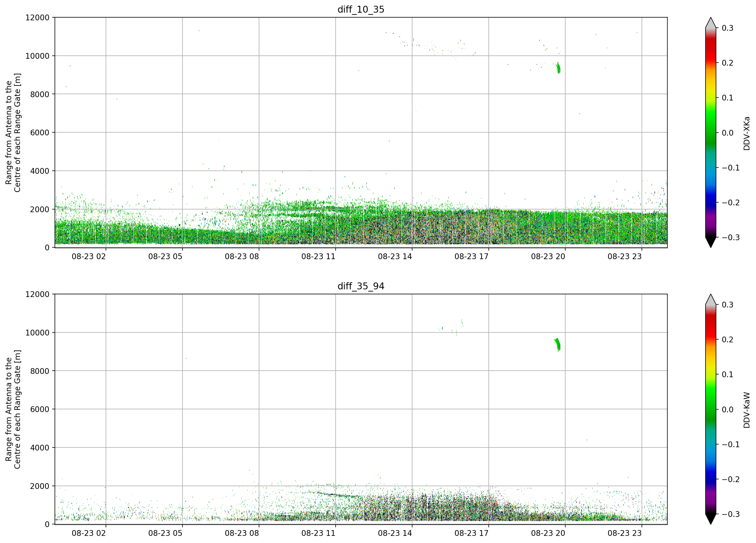
Task: Click the 08-23 23 x-label on bottom plot
Action: click(x=625, y=533)
